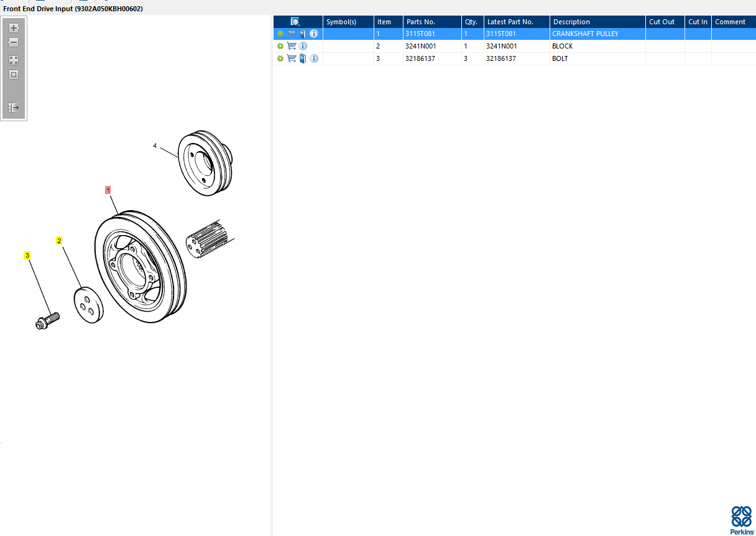The width and height of the screenshot is (756, 536).
Task: Click the list-with-arrow export icon
Action: (14, 108)
